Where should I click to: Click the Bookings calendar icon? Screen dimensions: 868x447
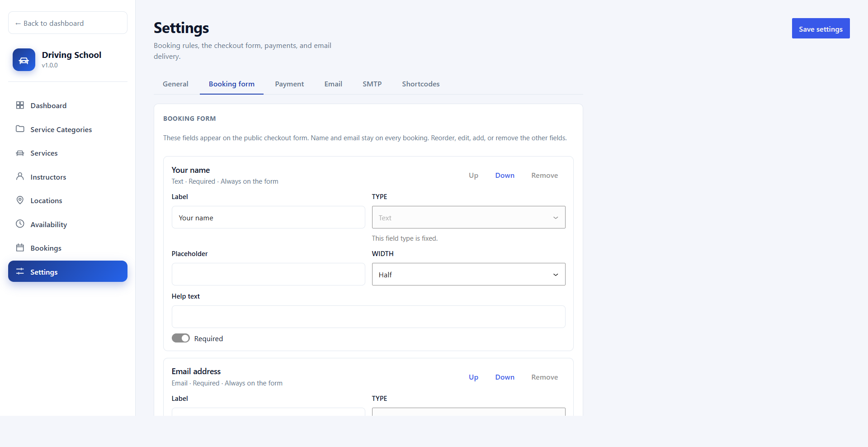click(x=20, y=247)
